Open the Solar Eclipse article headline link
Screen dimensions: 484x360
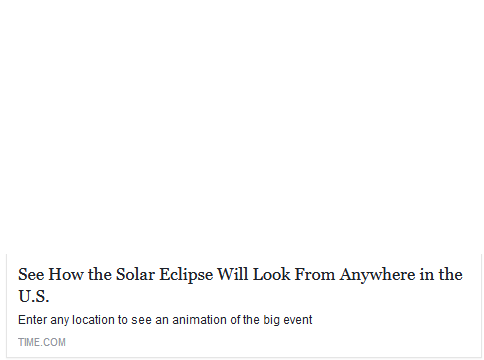click(x=240, y=285)
